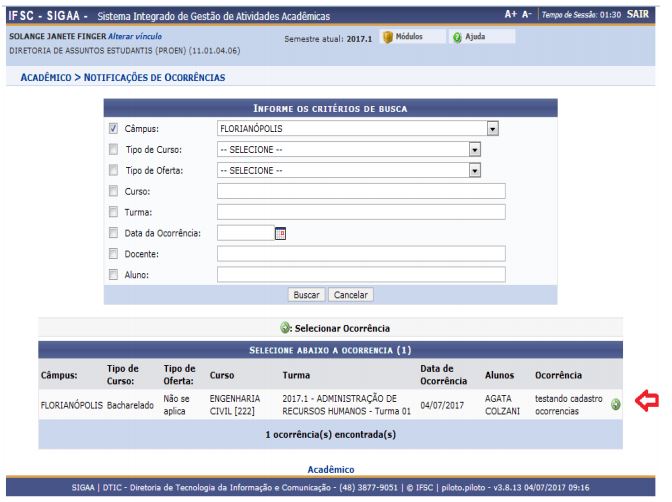Viewport: 672px width, 502px height.
Task: Click the Ajuda help icon
Action: click(x=456, y=37)
